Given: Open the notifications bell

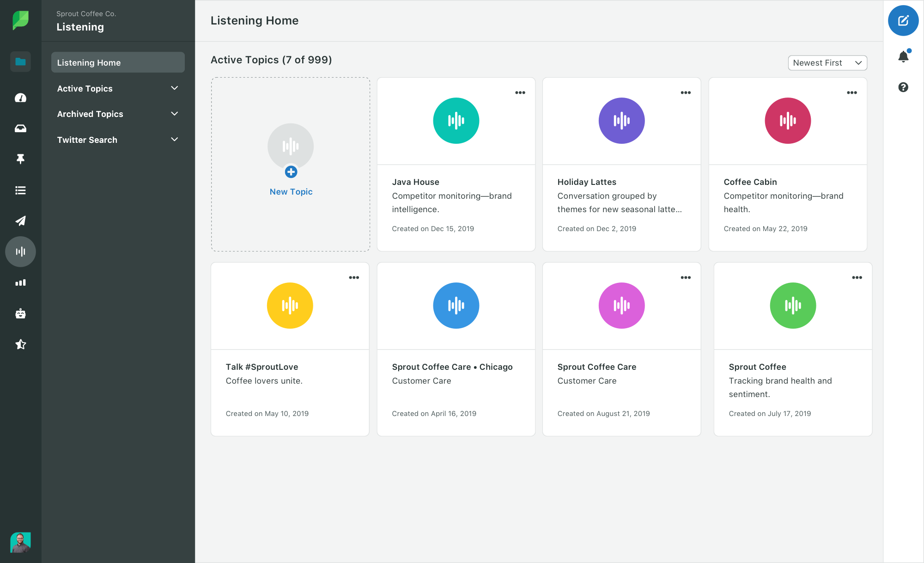Looking at the screenshot, I should 903,56.
